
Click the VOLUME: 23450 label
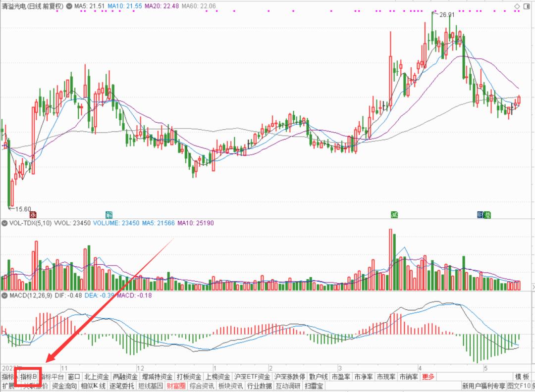pos(116,223)
